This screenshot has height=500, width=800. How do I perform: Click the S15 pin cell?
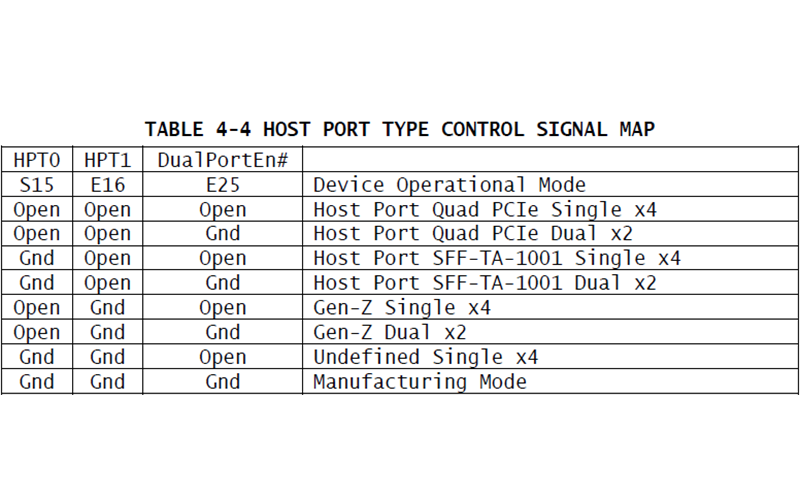(x=37, y=184)
